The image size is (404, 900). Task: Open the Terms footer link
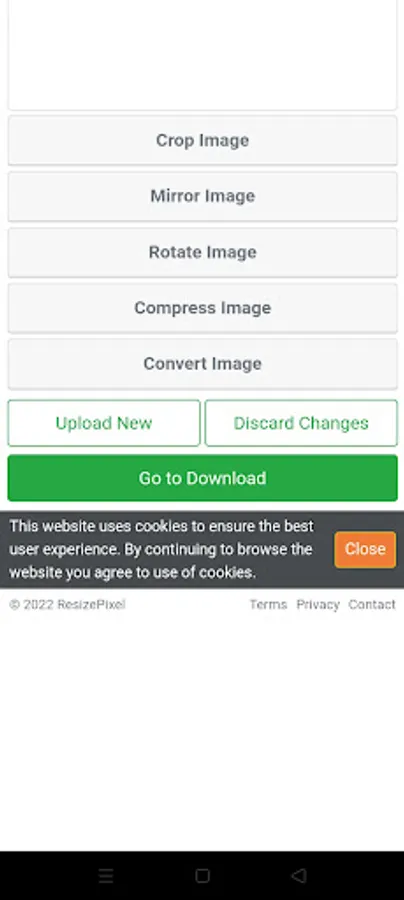[268, 604]
